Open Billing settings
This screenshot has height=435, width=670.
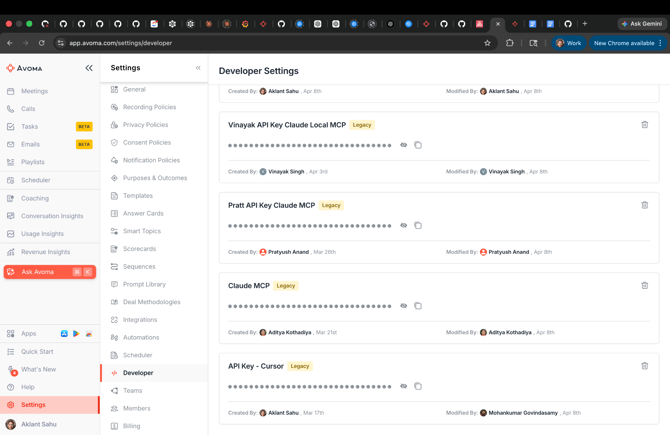[154, 426]
